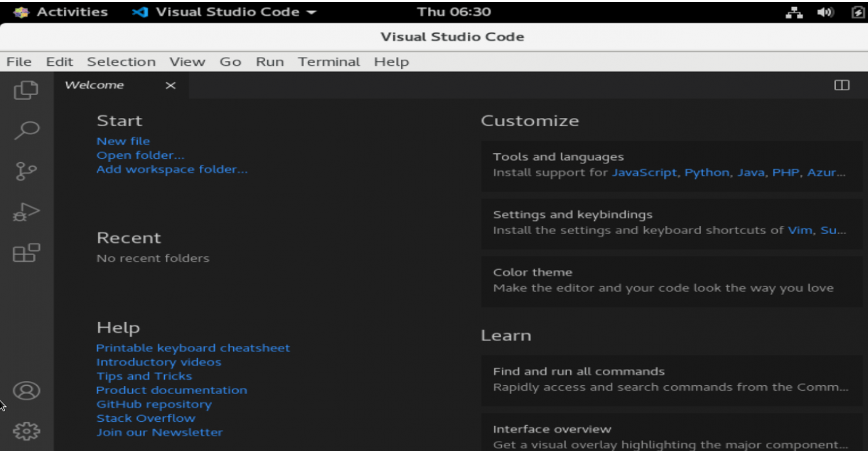Open Printable keyboard cheatsheet link

[193, 348]
